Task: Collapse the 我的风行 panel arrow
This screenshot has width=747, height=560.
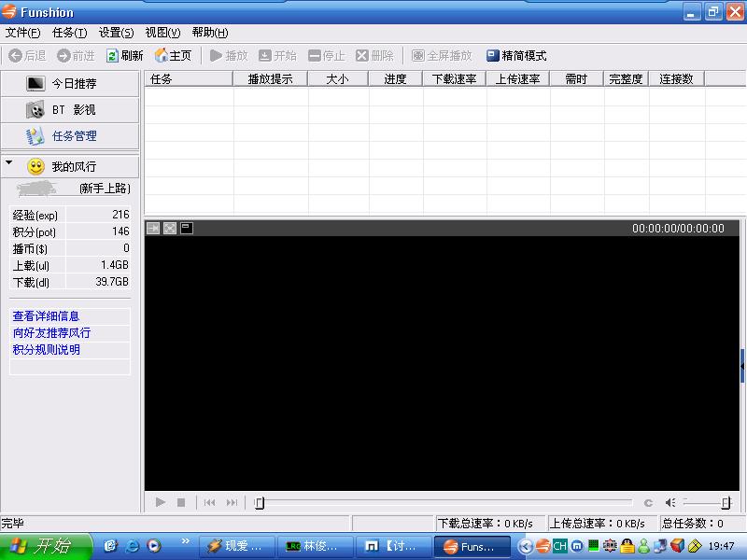Action: tap(9, 162)
